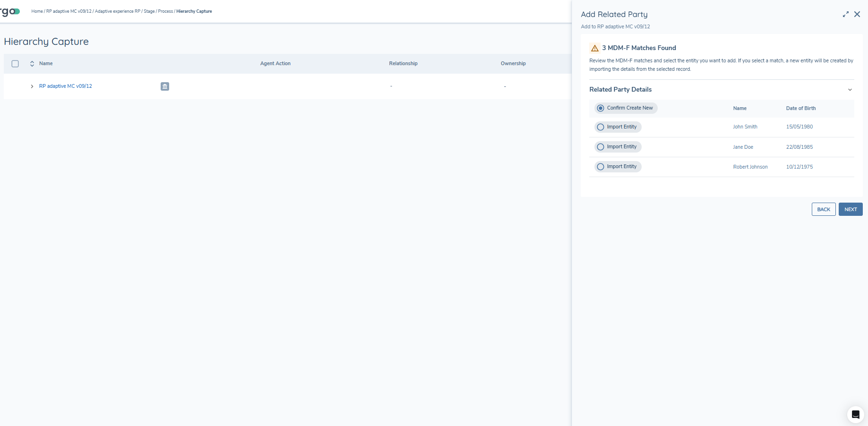Click the warning triangle beside 3 MDM-F Matches Found

tap(594, 48)
